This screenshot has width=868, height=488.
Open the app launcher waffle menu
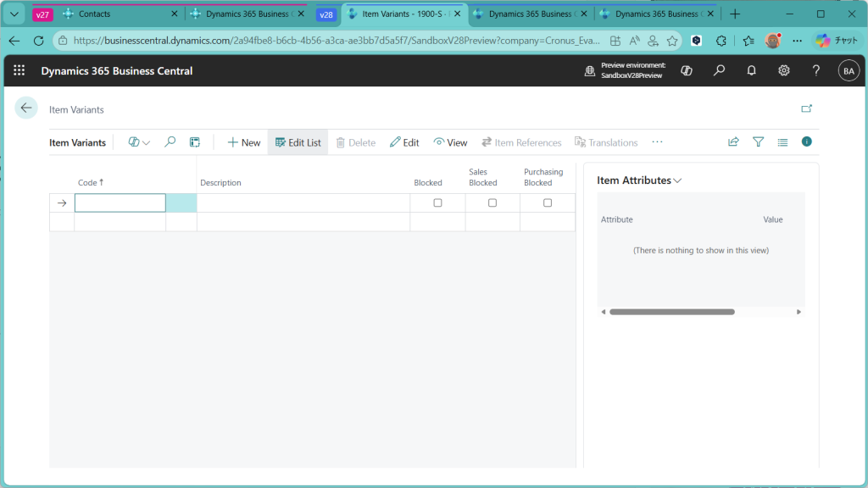click(x=19, y=71)
